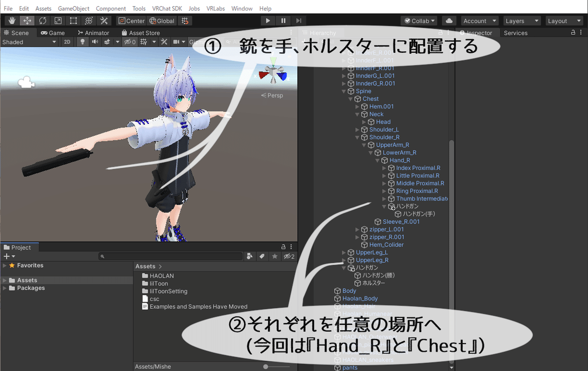This screenshot has height=371, width=588.
Task: Switch to the Game tab
Action: (53, 32)
